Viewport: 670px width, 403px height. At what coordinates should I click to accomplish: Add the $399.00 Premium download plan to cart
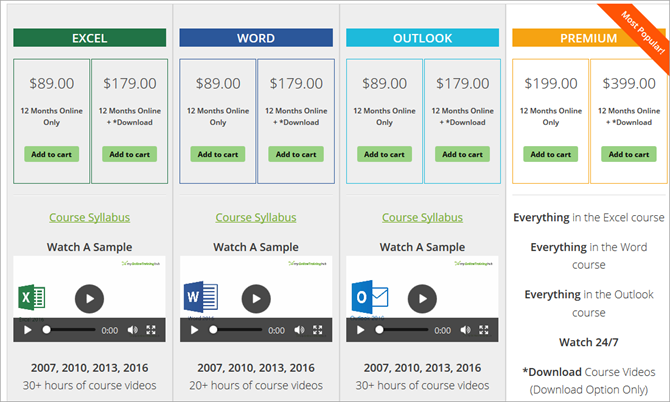(628, 154)
